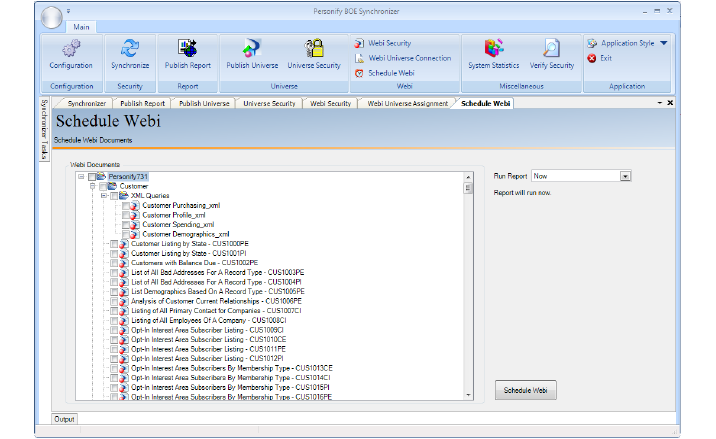Open the Configuration tool in ribbon
716x439 pixels.
click(x=70, y=54)
